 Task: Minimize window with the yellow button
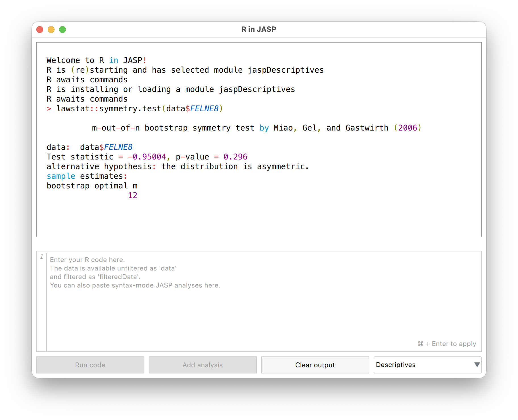click(51, 30)
